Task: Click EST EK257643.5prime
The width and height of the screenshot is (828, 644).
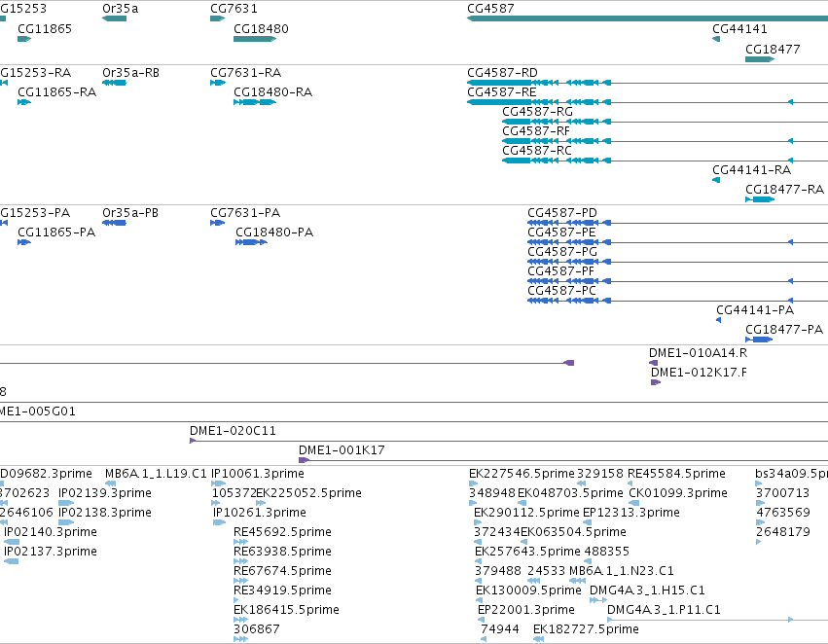Action: click(x=479, y=561)
